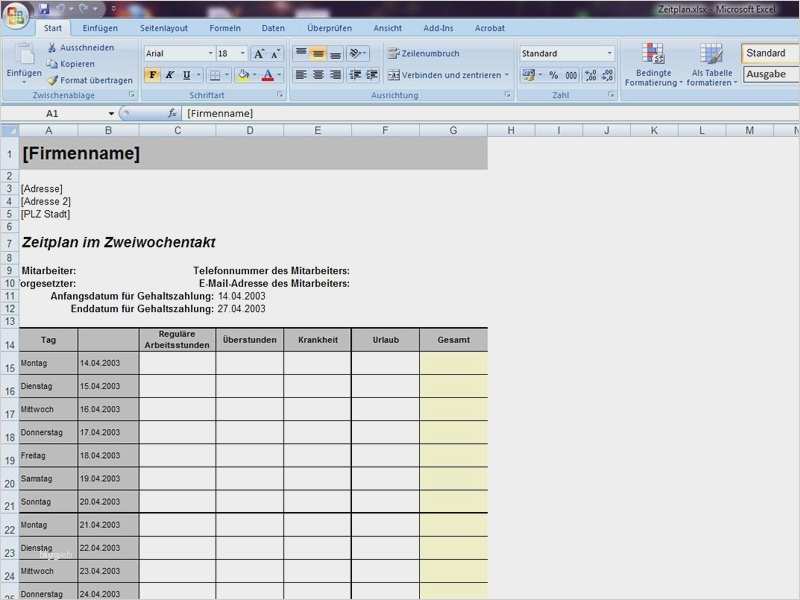Apply a fill color using the paint bucket icon
The image size is (800, 600).
[x=243, y=75]
